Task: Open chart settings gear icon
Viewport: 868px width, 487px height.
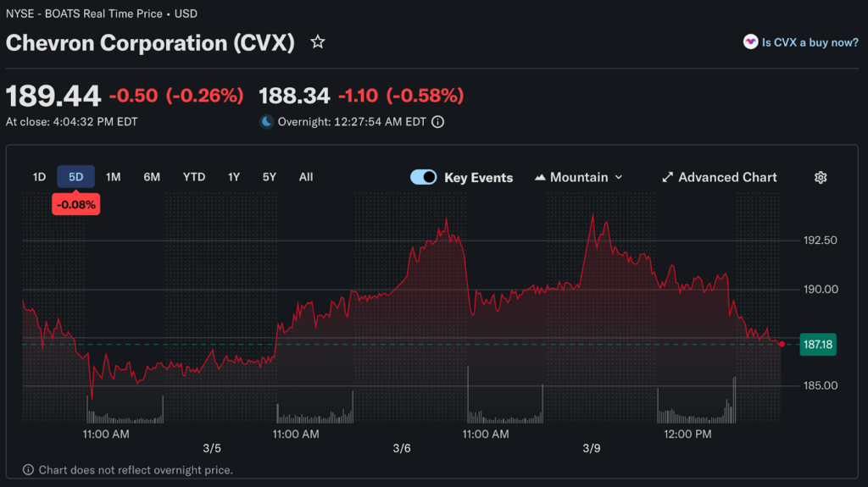Action: (820, 177)
